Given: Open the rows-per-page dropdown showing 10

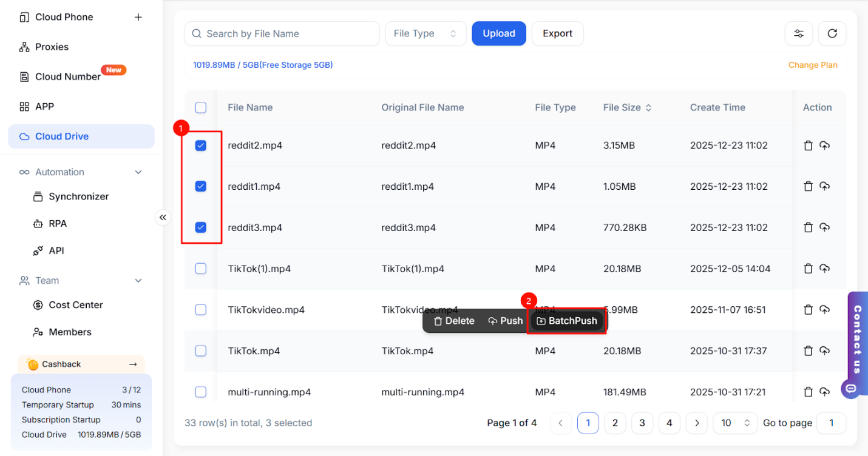Looking at the screenshot, I should click(x=734, y=423).
